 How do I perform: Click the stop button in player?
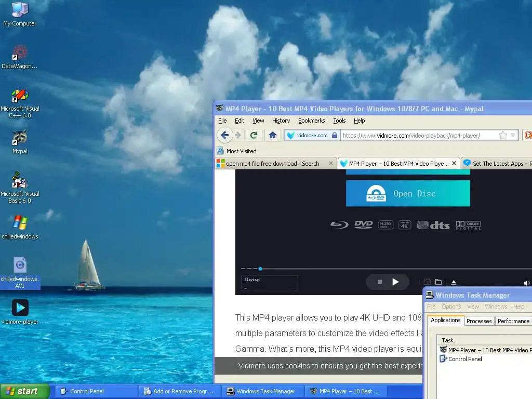tap(380, 282)
